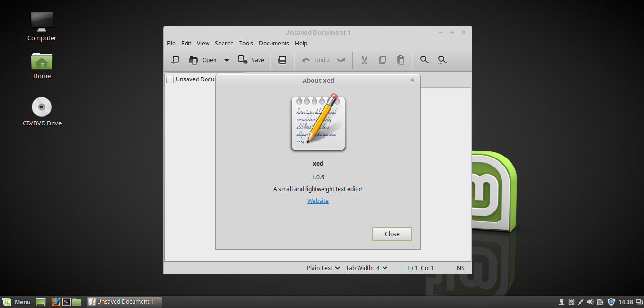This screenshot has width=644, height=308.
Task: Copy selection with the copy icon
Action: 382,60
